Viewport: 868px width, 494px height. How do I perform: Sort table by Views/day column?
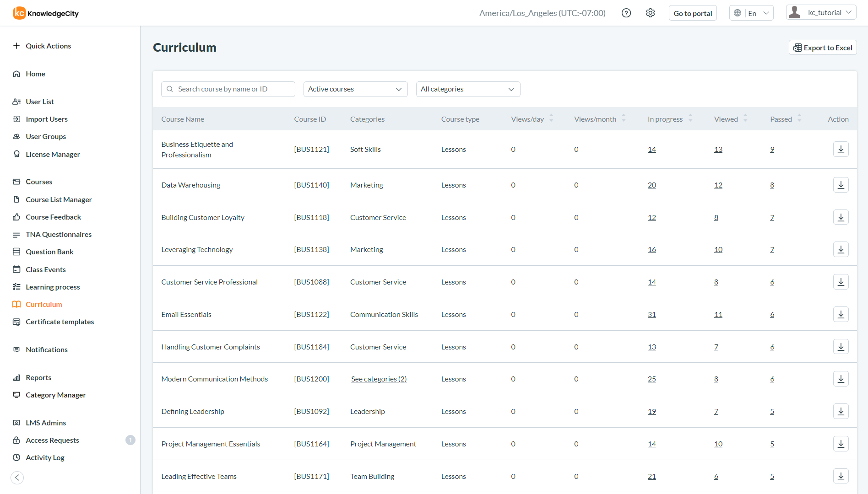coord(551,119)
